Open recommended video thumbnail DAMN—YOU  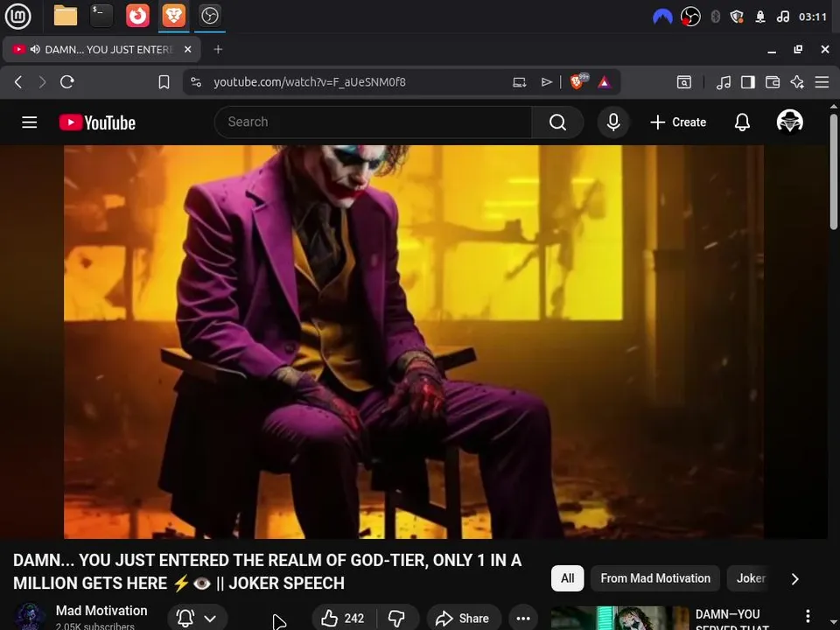click(619, 619)
